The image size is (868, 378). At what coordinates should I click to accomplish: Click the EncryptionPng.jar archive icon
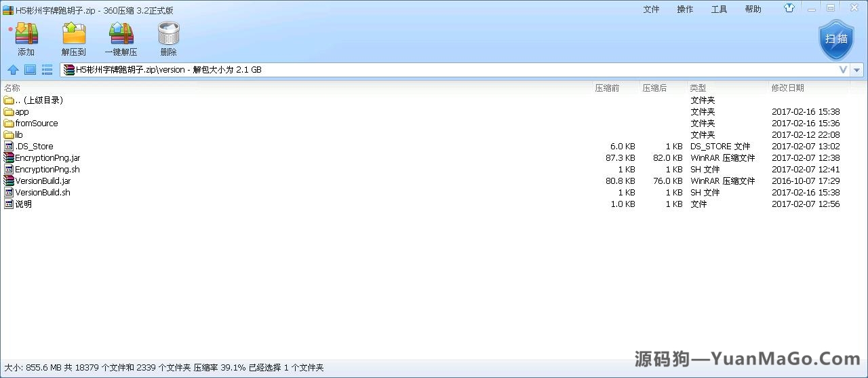pyautogui.click(x=9, y=157)
